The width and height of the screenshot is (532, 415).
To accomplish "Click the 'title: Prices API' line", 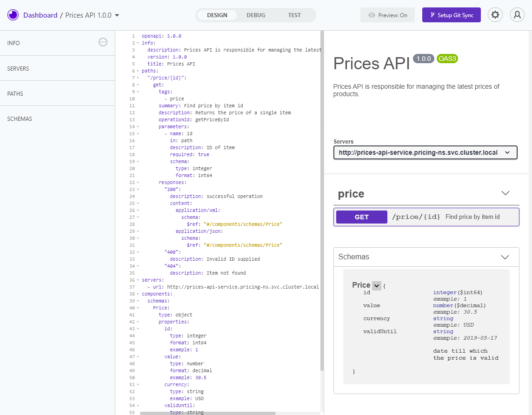I will (x=171, y=64).
